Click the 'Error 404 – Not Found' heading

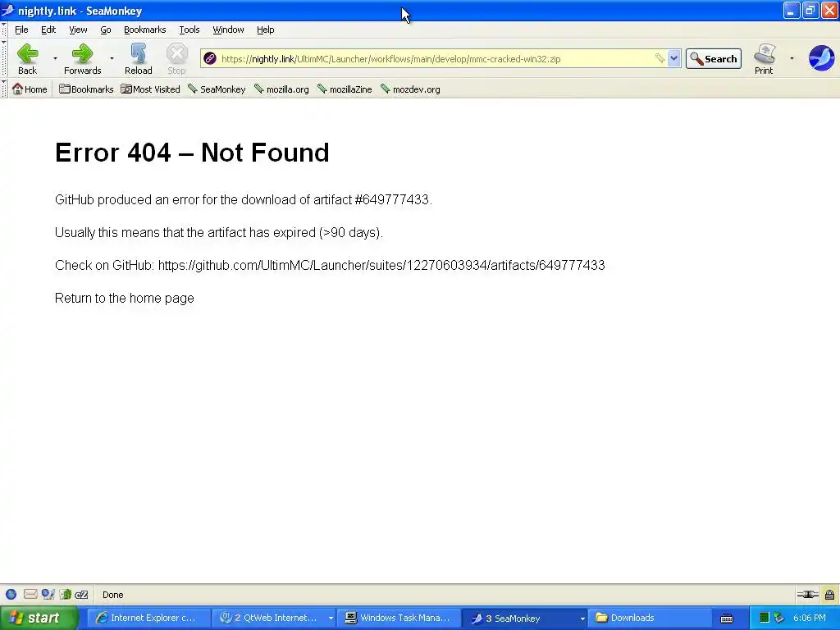[x=192, y=153]
